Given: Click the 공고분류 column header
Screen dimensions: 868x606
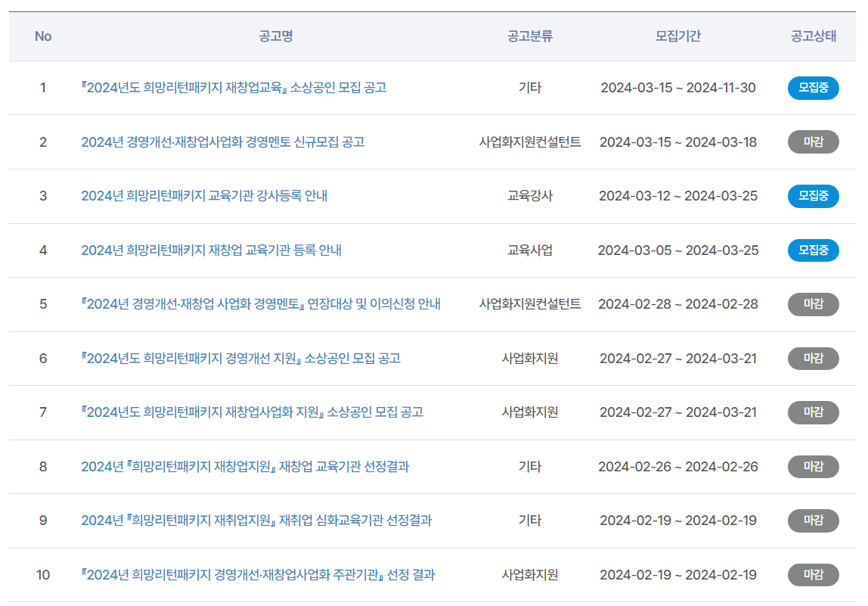Looking at the screenshot, I should coord(530,36).
